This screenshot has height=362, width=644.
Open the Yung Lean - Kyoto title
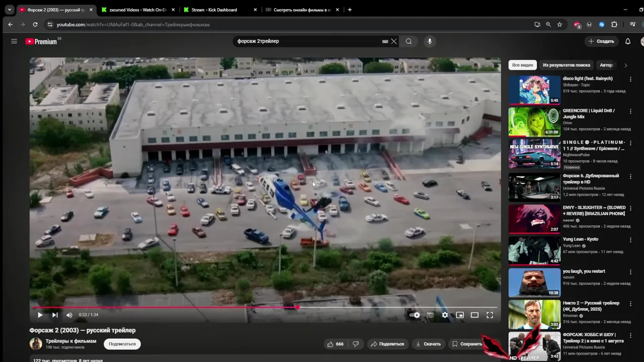tap(581, 239)
